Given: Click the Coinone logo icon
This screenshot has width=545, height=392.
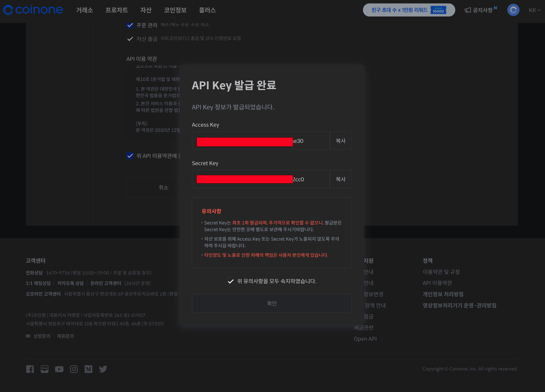Looking at the screenshot, I should pyautogui.click(x=8, y=10).
